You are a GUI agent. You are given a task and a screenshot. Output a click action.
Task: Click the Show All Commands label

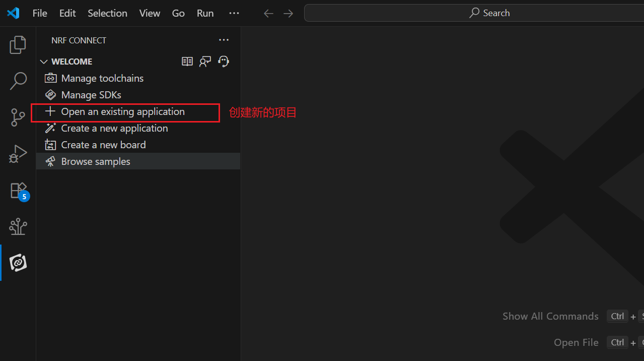(550, 316)
